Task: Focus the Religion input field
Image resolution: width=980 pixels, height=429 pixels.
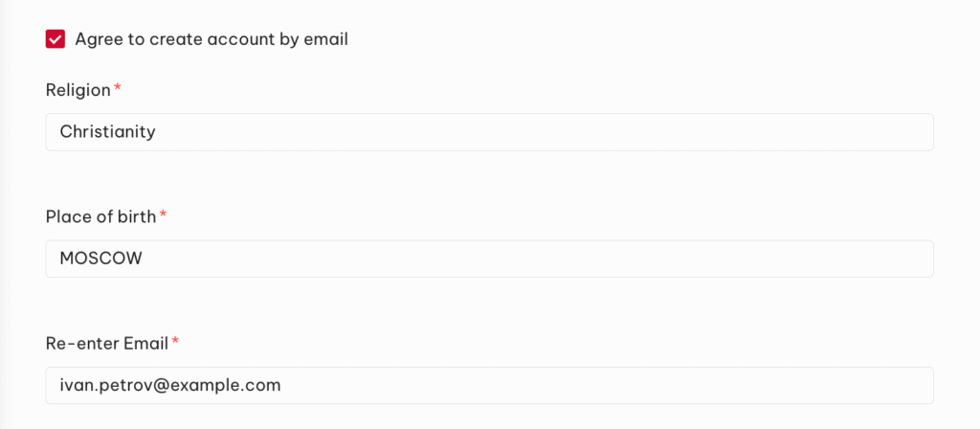Action: (489, 132)
